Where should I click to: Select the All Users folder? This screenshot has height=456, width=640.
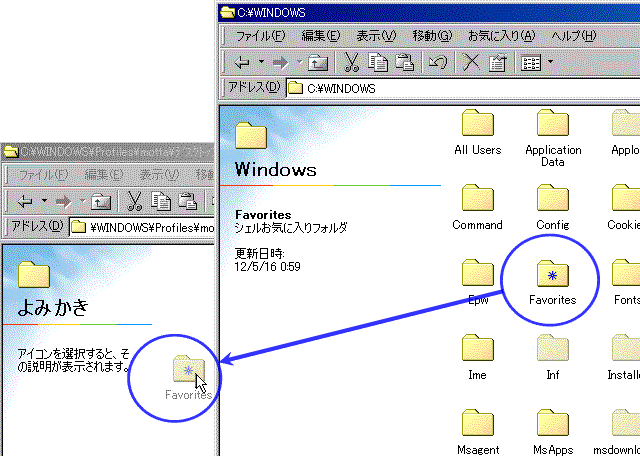pyautogui.click(x=478, y=132)
